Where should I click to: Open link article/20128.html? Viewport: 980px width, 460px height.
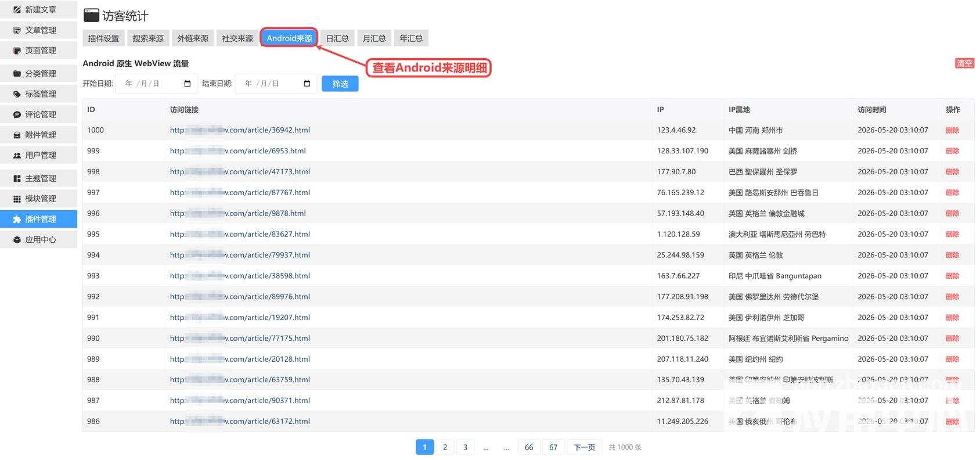(240, 360)
